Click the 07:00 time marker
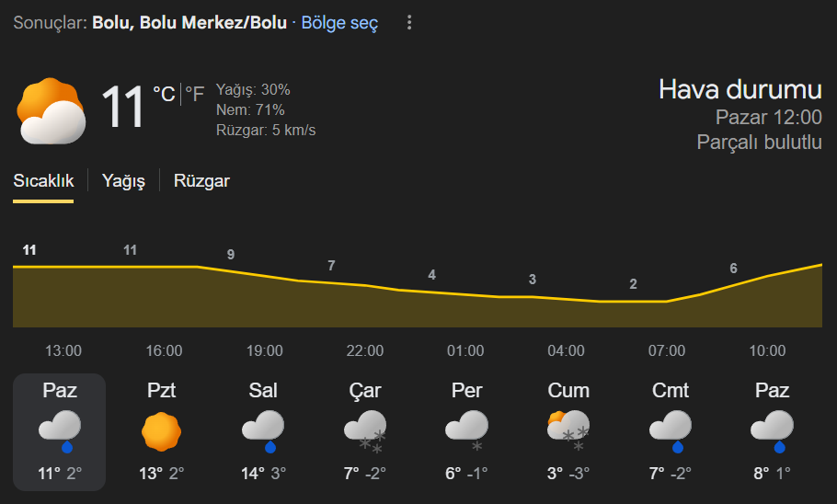 pyautogui.click(x=667, y=350)
